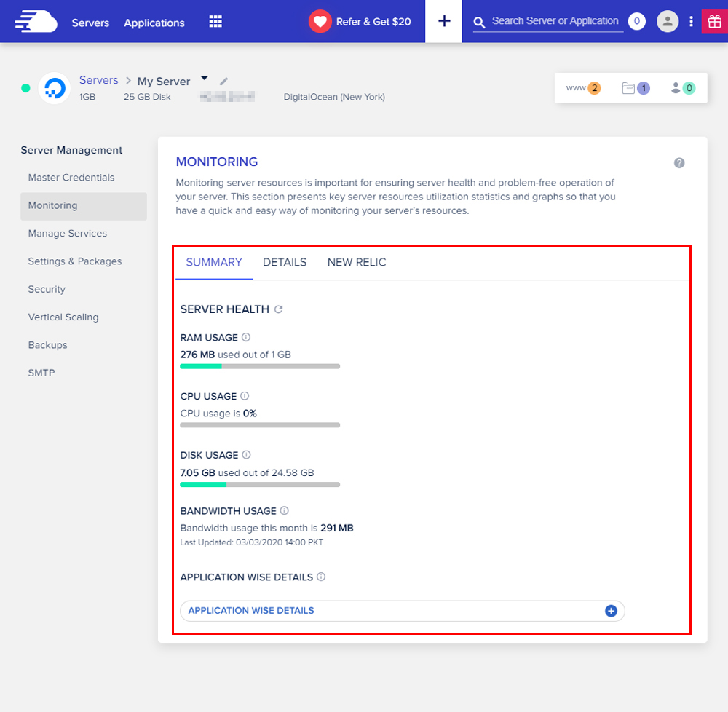The height and width of the screenshot is (712, 728).
Task: Open the gift box icon
Action: coord(715,21)
